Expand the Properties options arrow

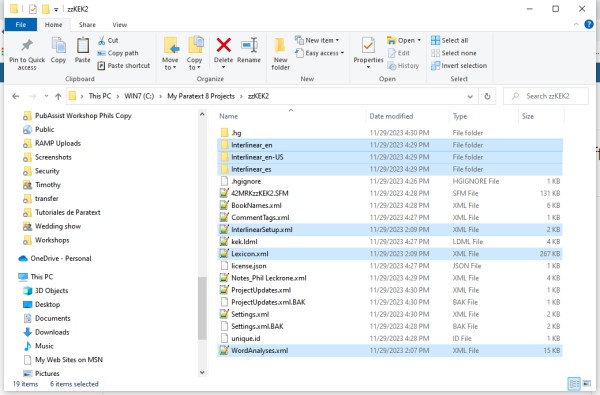pyautogui.click(x=368, y=67)
